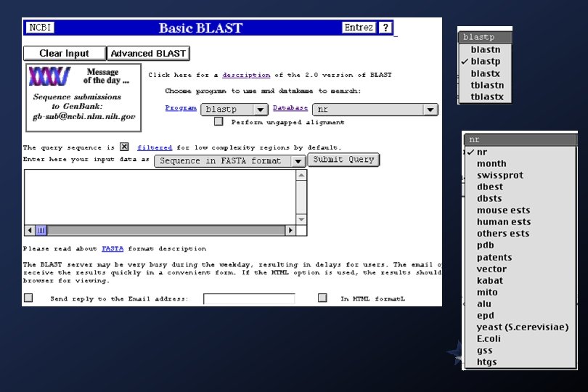The width and height of the screenshot is (588, 392).
Task: Click the text area scroll up arrow
Action: pyautogui.click(x=301, y=175)
